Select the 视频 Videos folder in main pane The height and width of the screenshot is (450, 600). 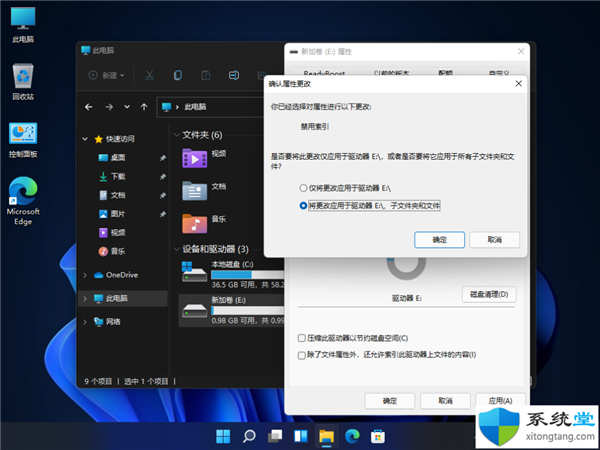coord(204,158)
